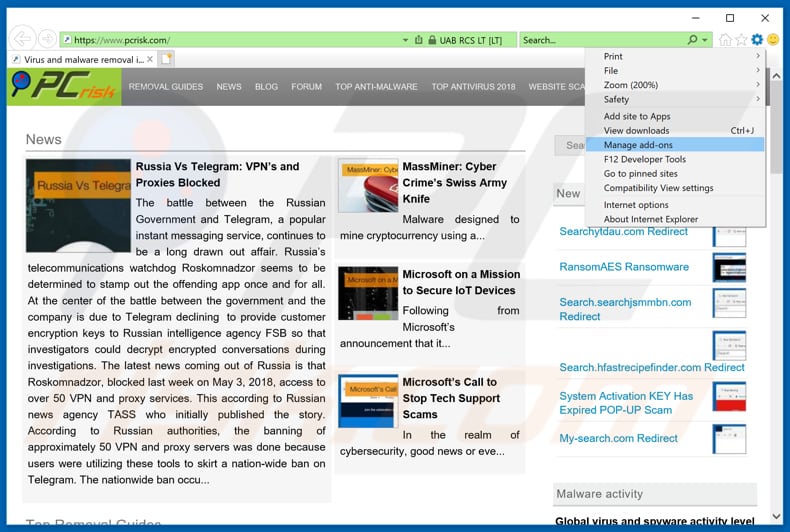Screen dimensions: 790x532
Task: Click the RansomAES Ransomware thumbnail
Action: click(729, 268)
